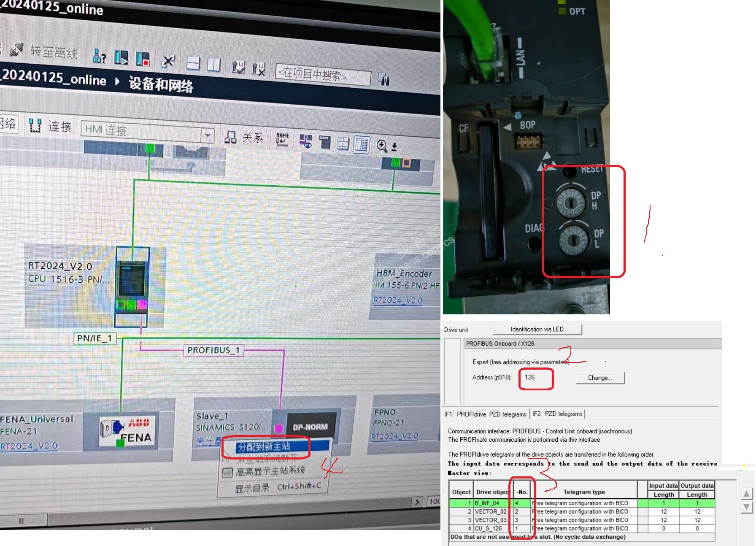This screenshot has height=546, width=756.
Task: Click the Output data Length cell for CU_S_126
Action: [x=697, y=528]
